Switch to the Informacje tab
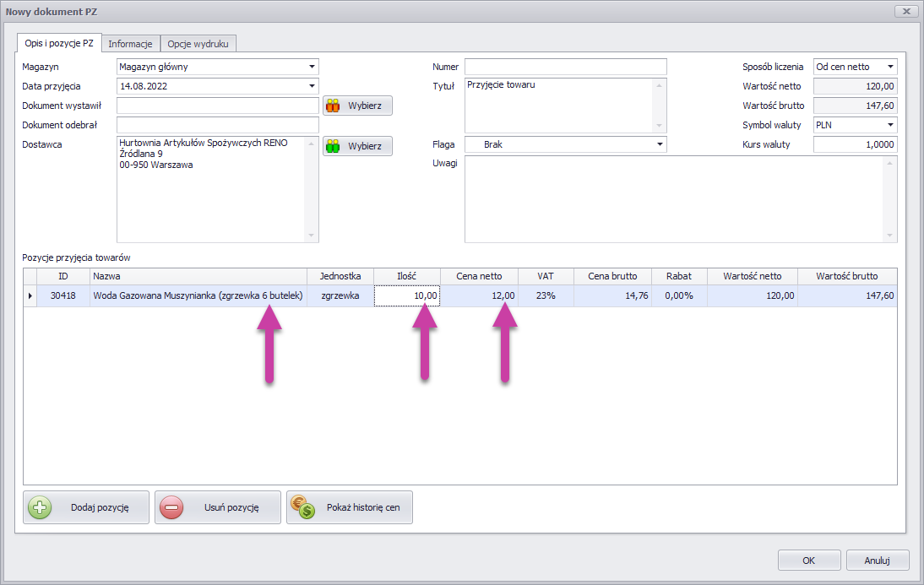Image resolution: width=924 pixels, height=585 pixels. (x=130, y=44)
